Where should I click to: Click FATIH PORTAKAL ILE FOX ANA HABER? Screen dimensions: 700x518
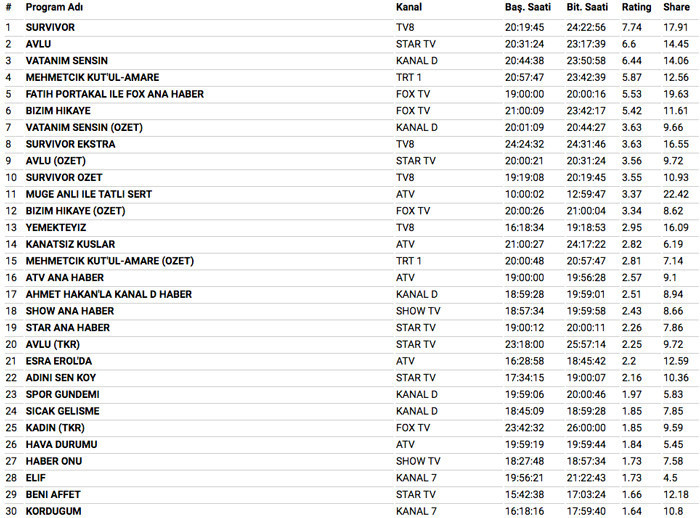(x=114, y=94)
